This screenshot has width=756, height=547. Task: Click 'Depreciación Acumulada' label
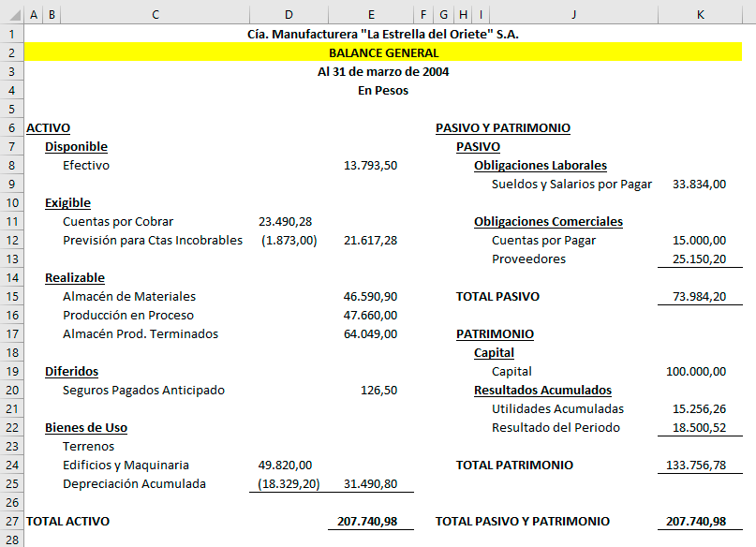(134, 484)
